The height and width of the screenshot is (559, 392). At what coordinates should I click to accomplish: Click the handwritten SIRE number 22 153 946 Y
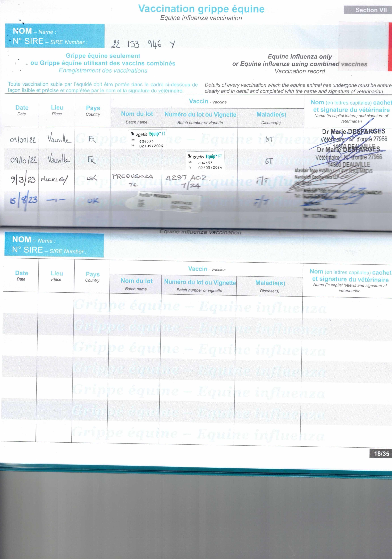pos(143,44)
